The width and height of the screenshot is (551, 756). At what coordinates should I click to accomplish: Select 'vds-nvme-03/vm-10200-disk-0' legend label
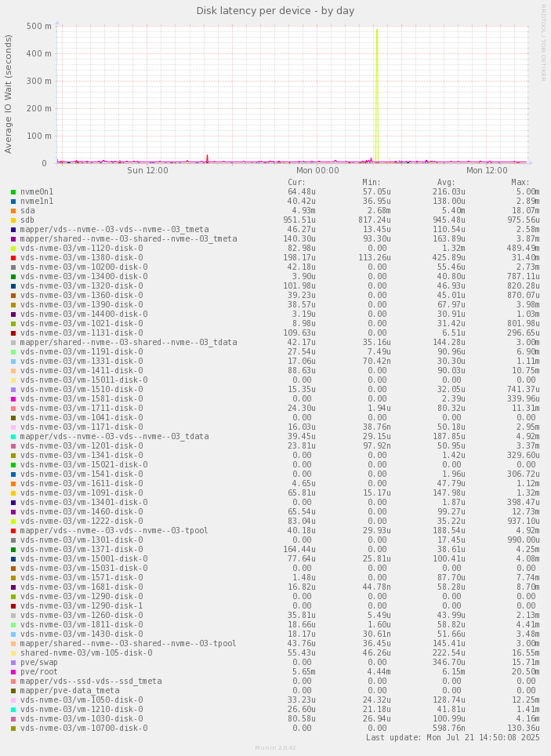(84, 267)
